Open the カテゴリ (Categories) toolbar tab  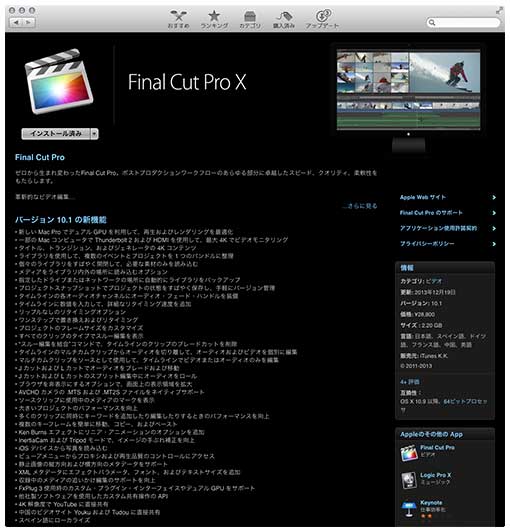[x=250, y=19]
